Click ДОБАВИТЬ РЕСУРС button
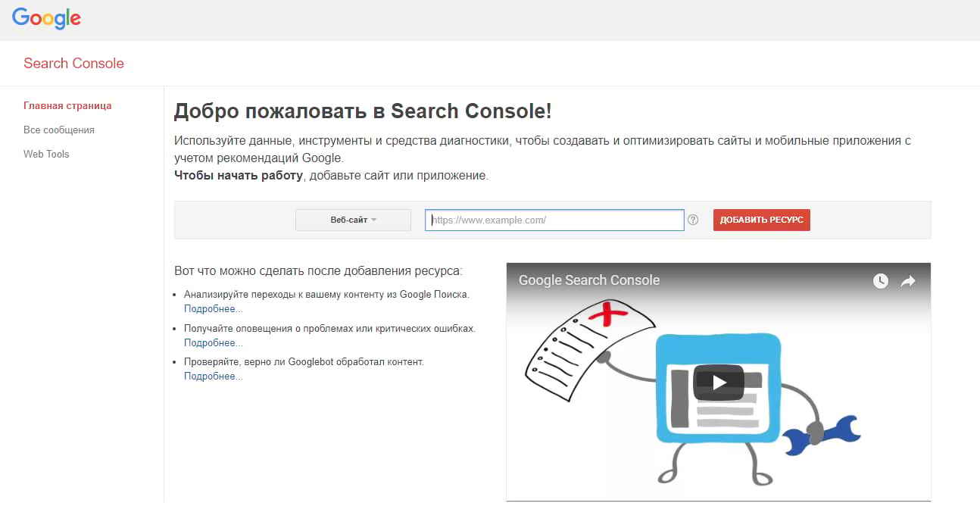Image resolution: width=980 pixels, height=525 pixels. [761, 220]
